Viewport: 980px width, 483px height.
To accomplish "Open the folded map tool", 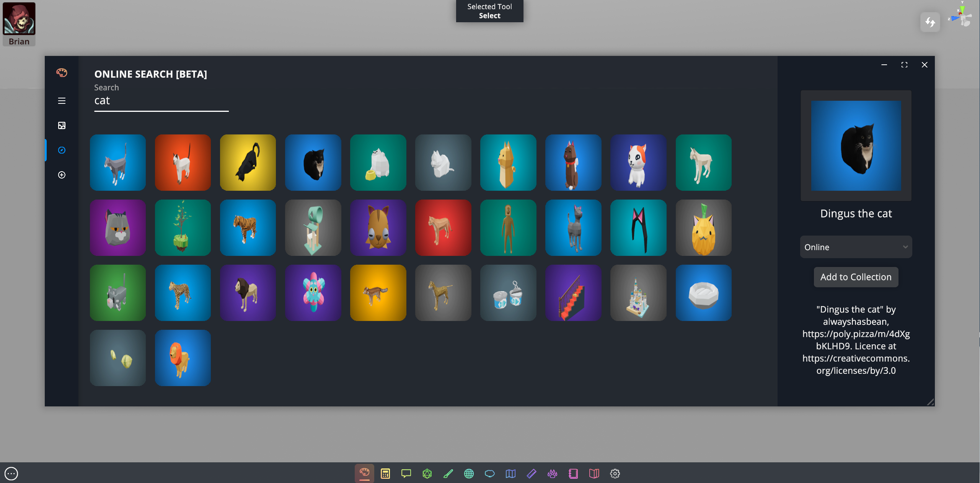I will pyautogui.click(x=510, y=473).
